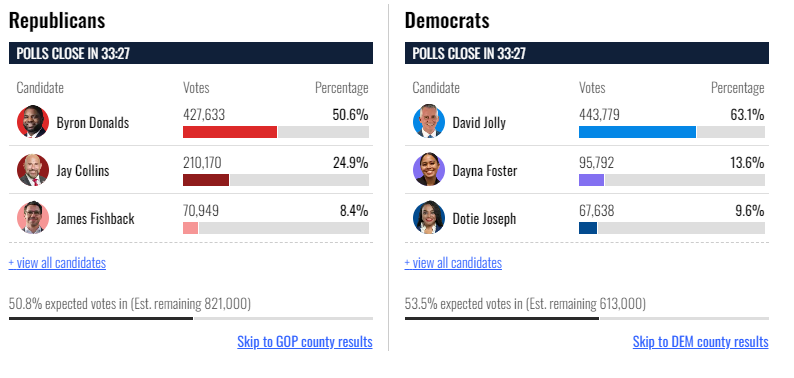Viewport: 794px width, 378px height.
Task: Click David Jolly's blue vote bar
Action: pos(638,132)
